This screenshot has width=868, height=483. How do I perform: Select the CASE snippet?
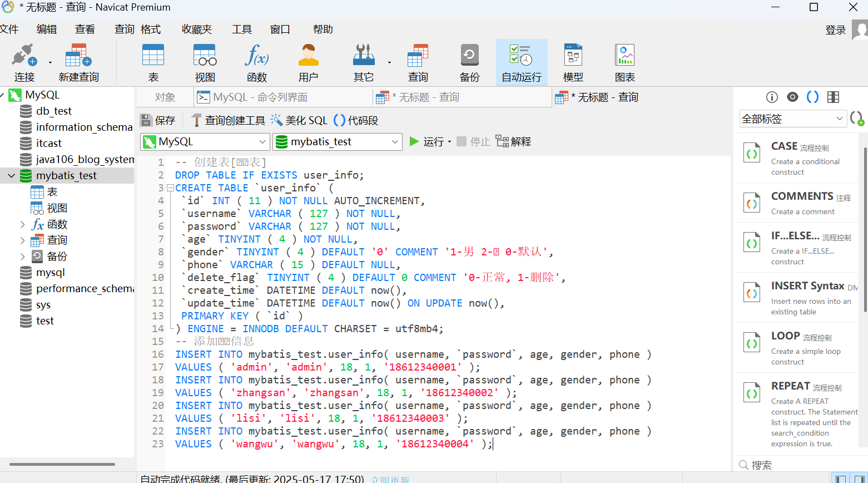797,158
